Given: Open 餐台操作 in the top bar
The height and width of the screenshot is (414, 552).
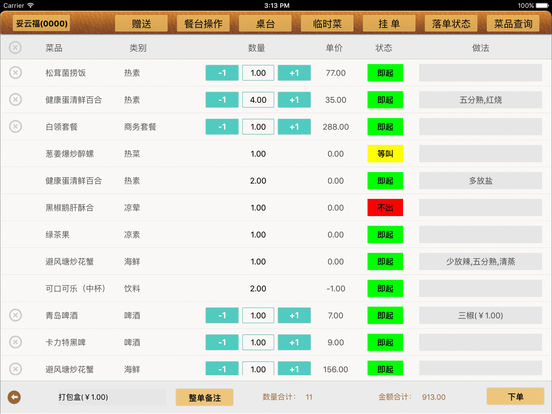Looking at the screenshot, I should click(x=203, y=24).
